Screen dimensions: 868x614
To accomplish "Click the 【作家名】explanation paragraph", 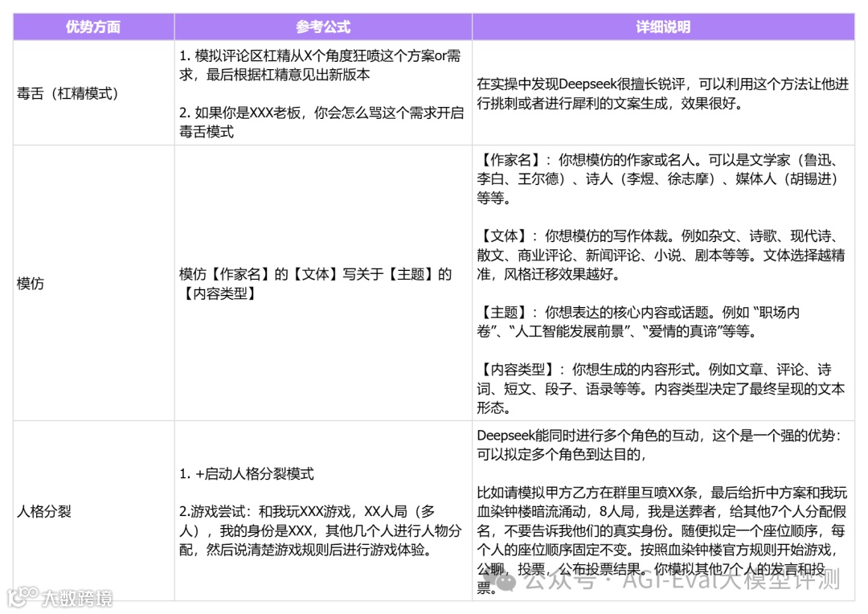I will click(657, 179).
